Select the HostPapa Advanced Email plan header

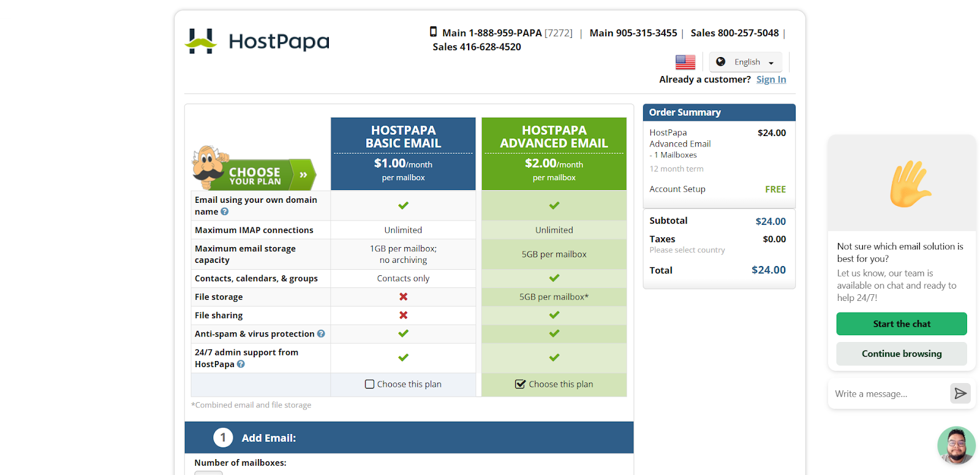click(554, 154)
